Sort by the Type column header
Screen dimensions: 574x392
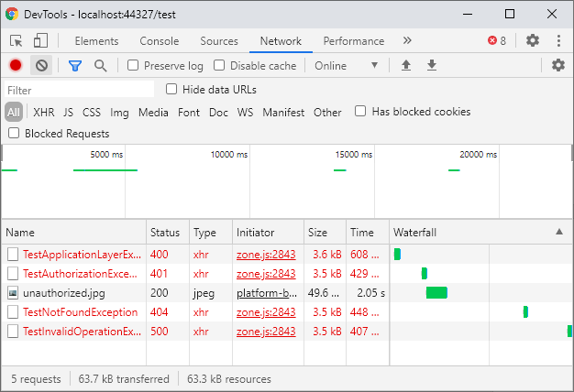tap(211, 233)
